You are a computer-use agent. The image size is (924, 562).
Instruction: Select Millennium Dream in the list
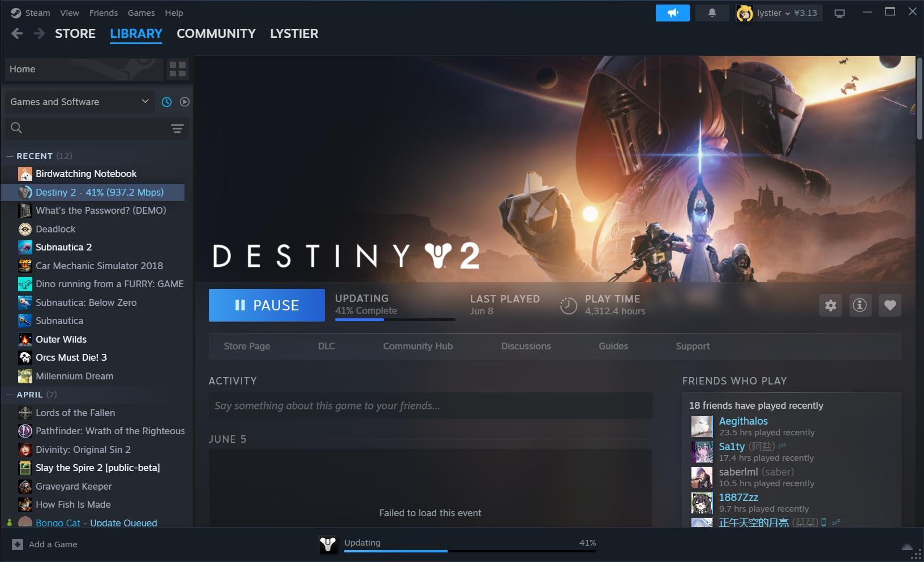point(74,376)
